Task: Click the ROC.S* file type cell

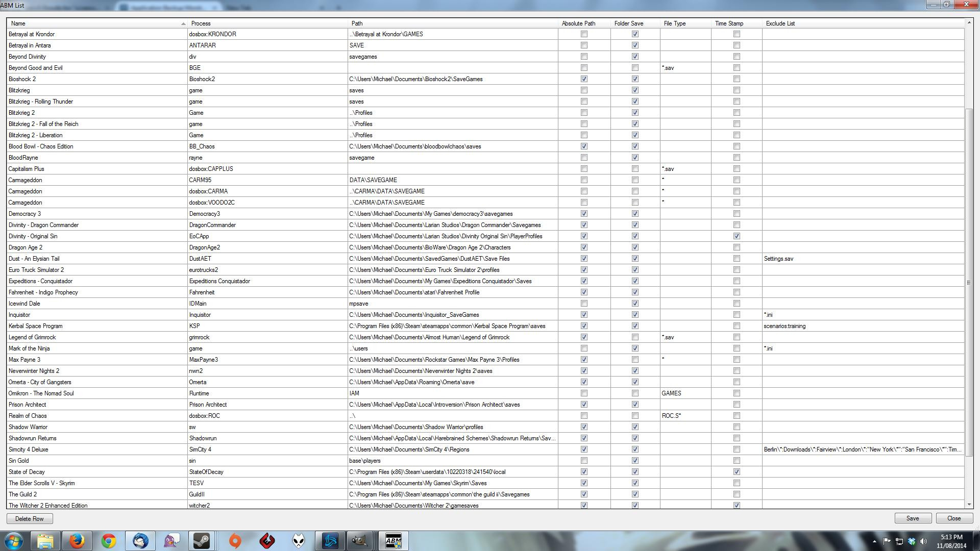Action: point(685,416)
